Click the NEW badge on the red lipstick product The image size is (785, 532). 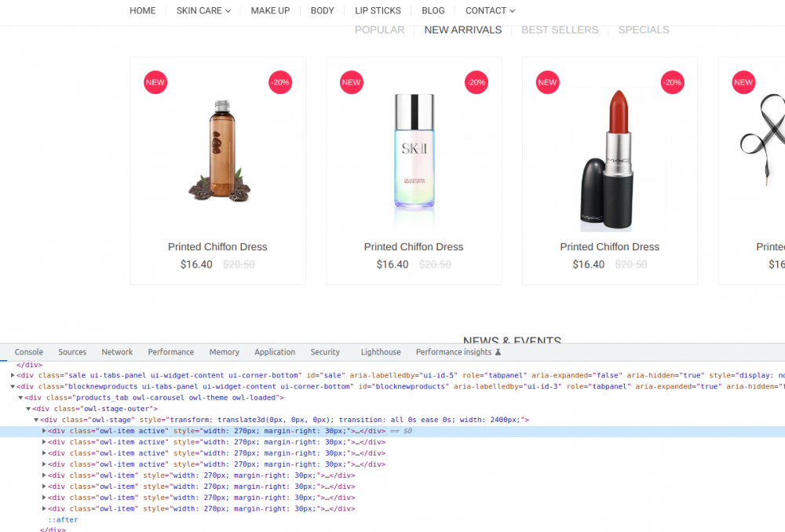(547, 82)
